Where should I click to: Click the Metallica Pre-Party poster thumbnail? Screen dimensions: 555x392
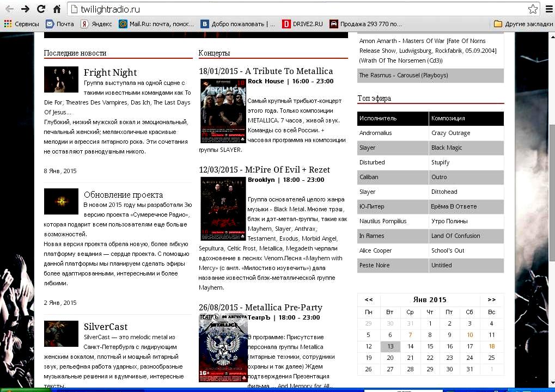tap(223, 348)
